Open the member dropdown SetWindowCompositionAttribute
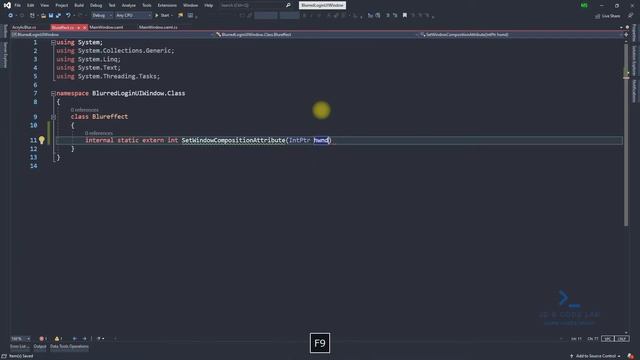This screenshot has height=360, width=640. point(521,35)
